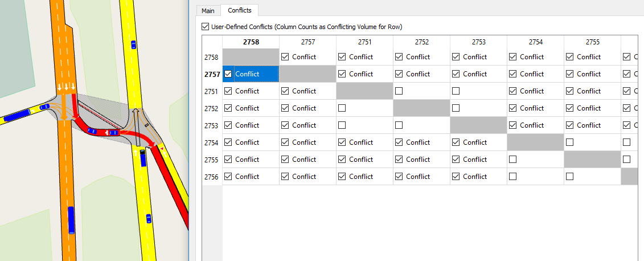Screen dimensions: 644x261
Task: Select the blue car on upper yellow road
Action: click(133, 44)
